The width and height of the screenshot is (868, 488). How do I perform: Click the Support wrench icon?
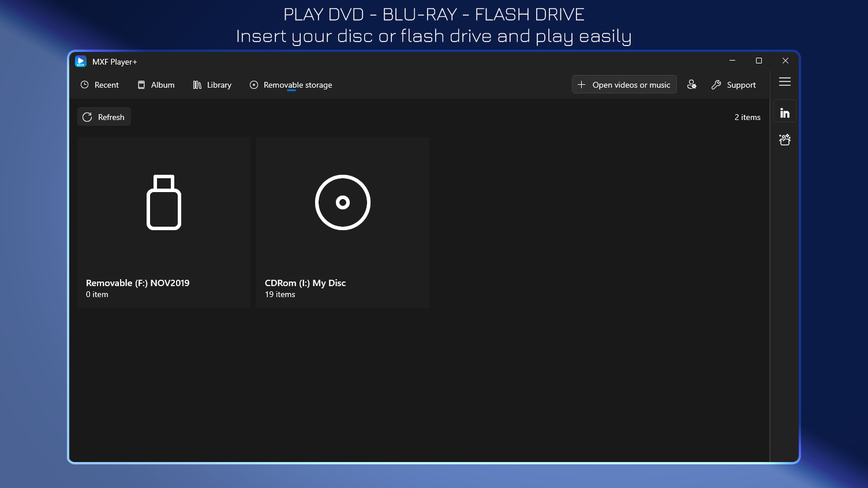click(716, 84)
